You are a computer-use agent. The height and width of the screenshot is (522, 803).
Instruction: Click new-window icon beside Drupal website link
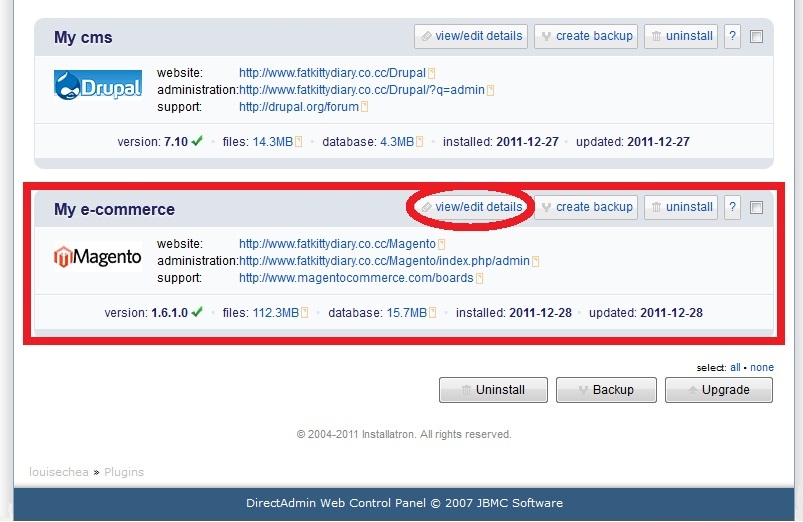point(432,73)
